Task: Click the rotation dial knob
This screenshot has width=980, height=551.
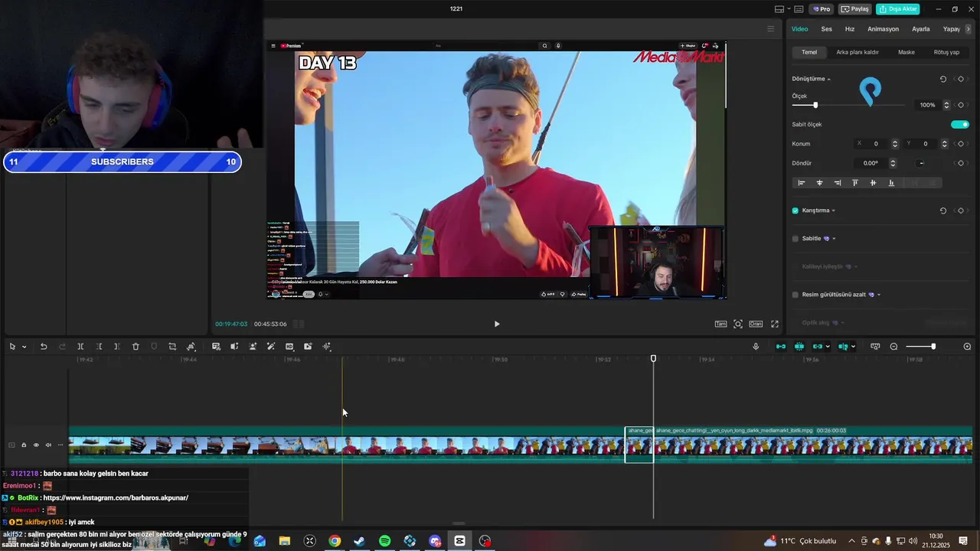Action: click(921, 163)
